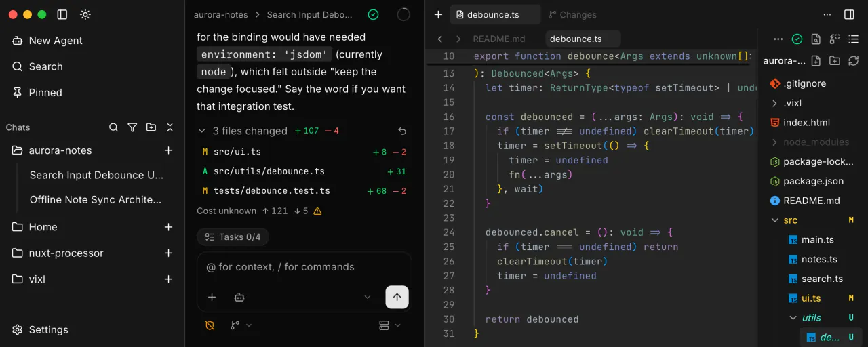Open the top-right ellipsis menu
This screenshot has width=868, height=347.
(x=827, y=14)
